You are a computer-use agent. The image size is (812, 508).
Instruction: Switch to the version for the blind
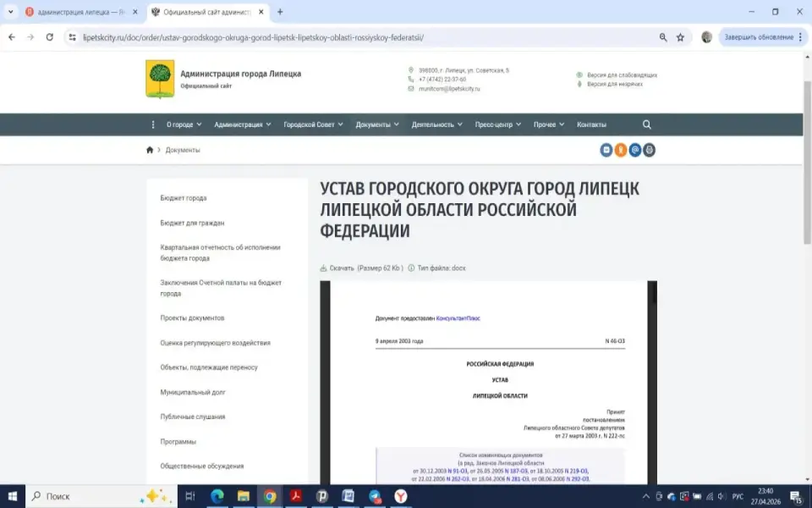coord(613,85)
